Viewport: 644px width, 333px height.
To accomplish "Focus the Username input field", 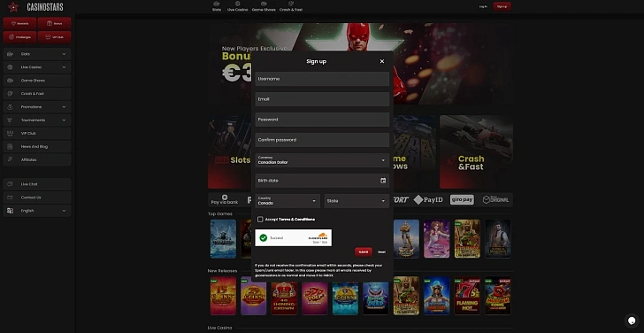I will coord(322,79).
